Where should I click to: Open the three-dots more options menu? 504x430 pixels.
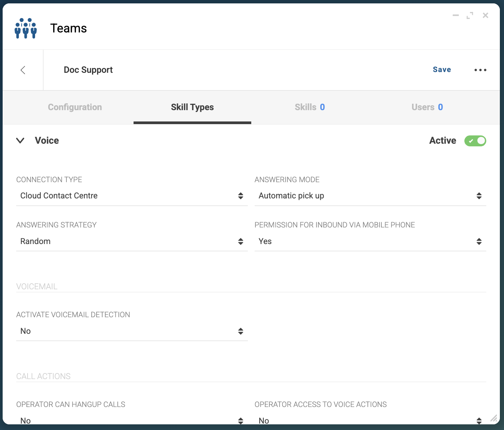pos(480,70)
